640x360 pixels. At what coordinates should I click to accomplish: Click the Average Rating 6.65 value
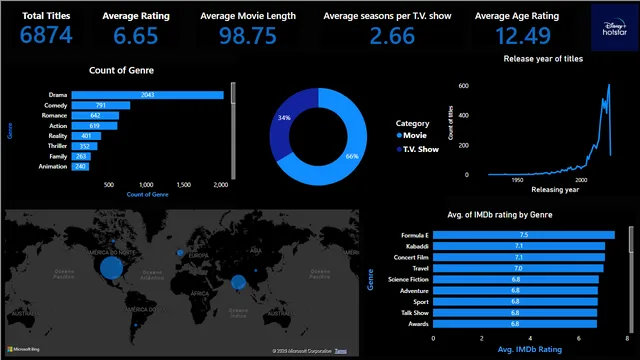coord(136,36)
